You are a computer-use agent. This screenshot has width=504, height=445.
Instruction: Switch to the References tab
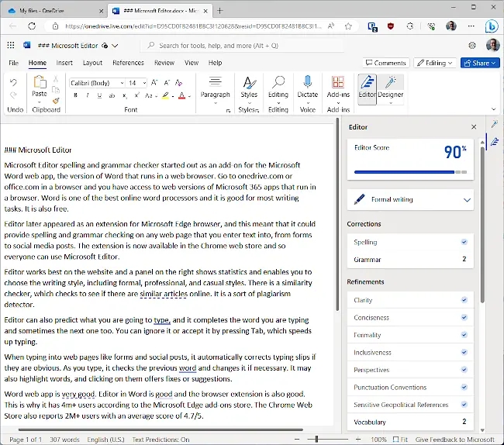click(x=128, y=63)
